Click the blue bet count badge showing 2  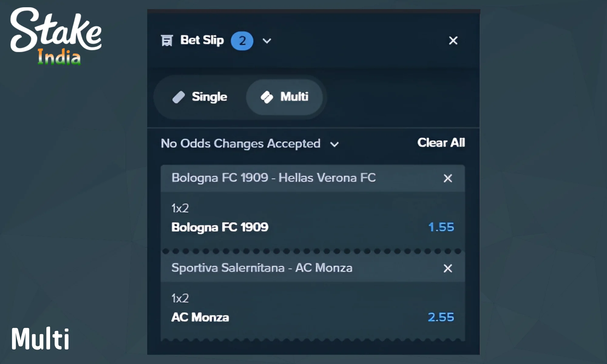click(242, 40)
